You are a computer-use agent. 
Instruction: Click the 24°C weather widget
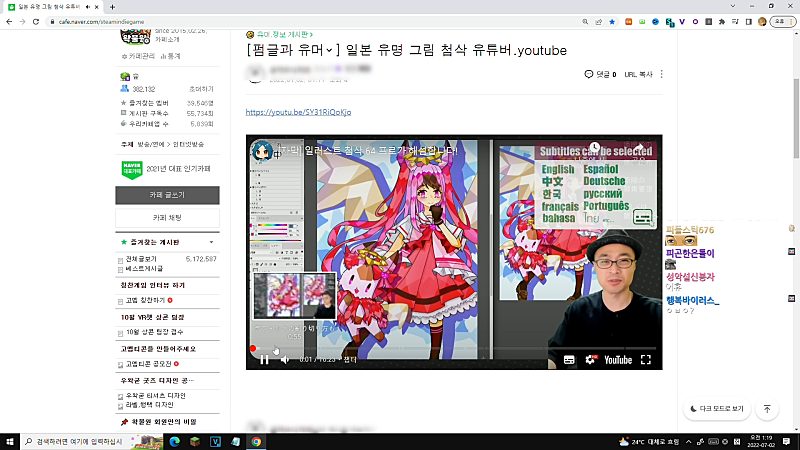(649, 441)
